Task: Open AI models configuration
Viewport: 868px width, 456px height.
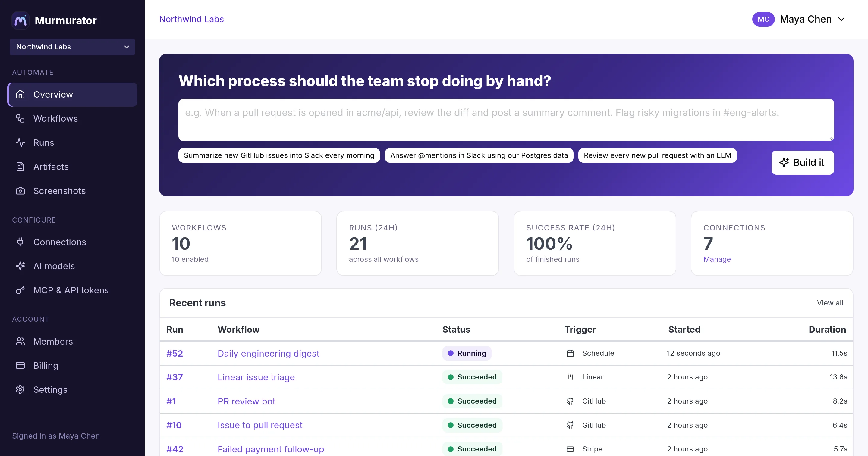Action: pos(72,266)
